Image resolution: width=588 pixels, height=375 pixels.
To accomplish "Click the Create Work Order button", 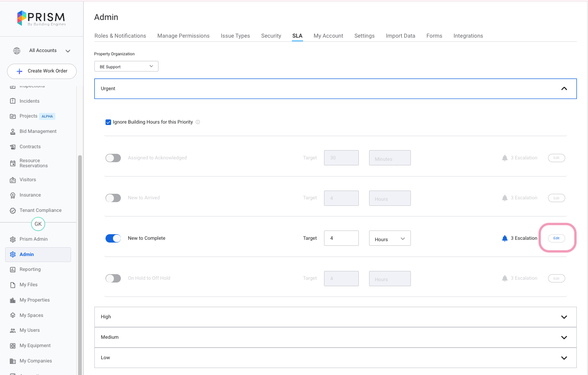I will 42,71.
